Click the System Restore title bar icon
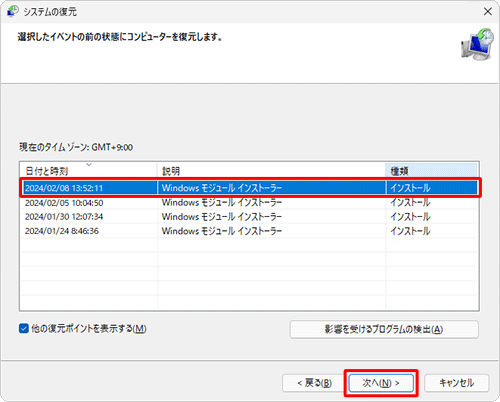Image resolution: width=500 pixels, height=402 pixels. click(13, 11)
